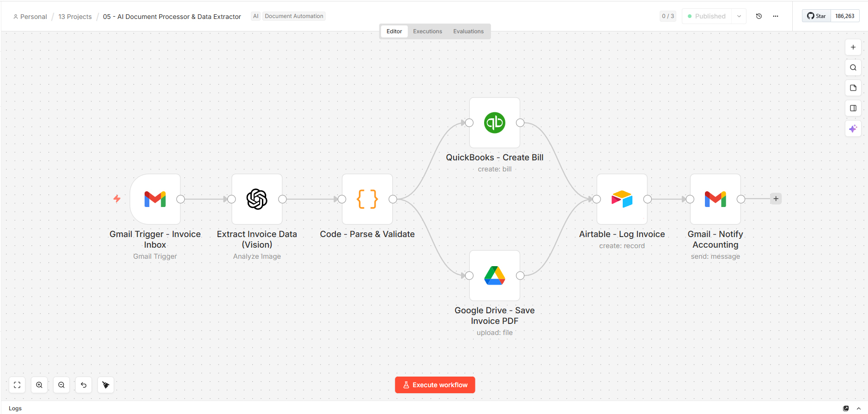This screenshot has width=868, height=414.
Task: Click the 186,263 star count
Action: coord(845,16)
